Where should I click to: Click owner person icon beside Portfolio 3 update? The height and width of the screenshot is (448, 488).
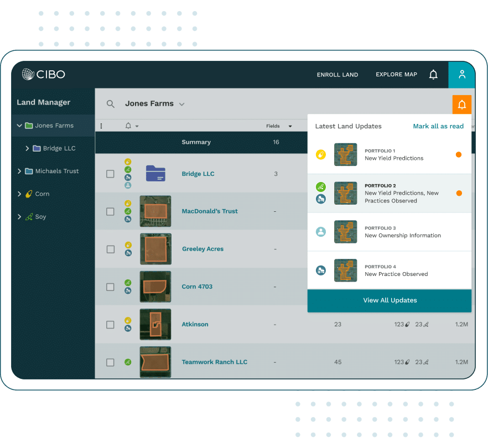pyautogui.click(x=321, y=232)
